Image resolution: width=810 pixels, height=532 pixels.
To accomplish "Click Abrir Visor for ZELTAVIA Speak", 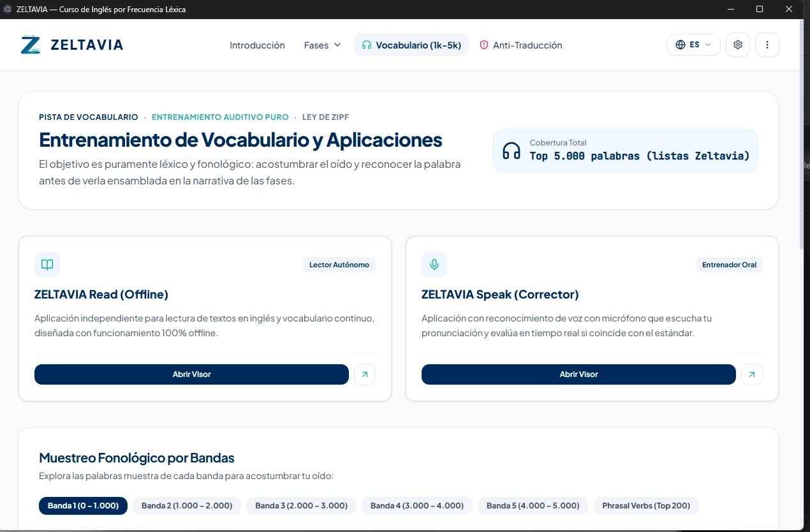I will tap(578, 374).
